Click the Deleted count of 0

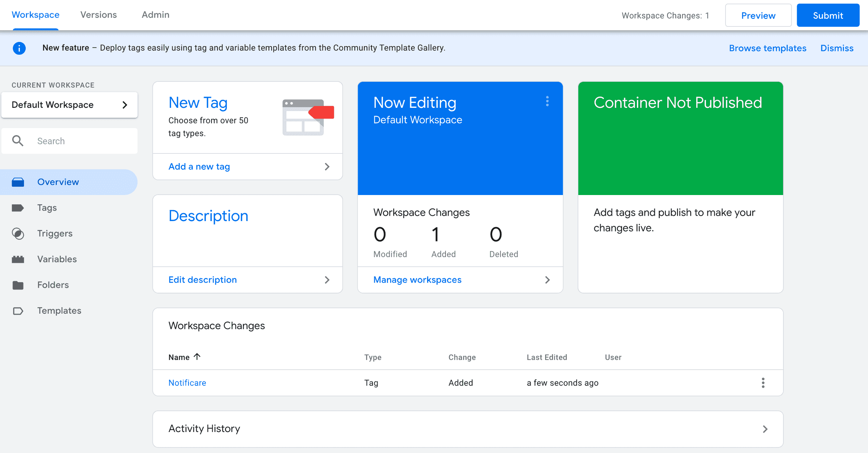[x=496, y=234]
